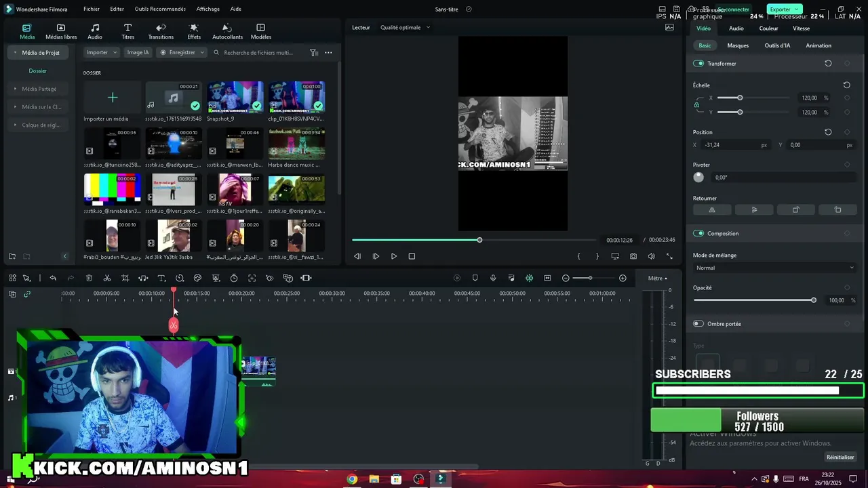The image size is (868, 488).
Task: Open the Outils Recommandés menu
Action: click(160, 9)
